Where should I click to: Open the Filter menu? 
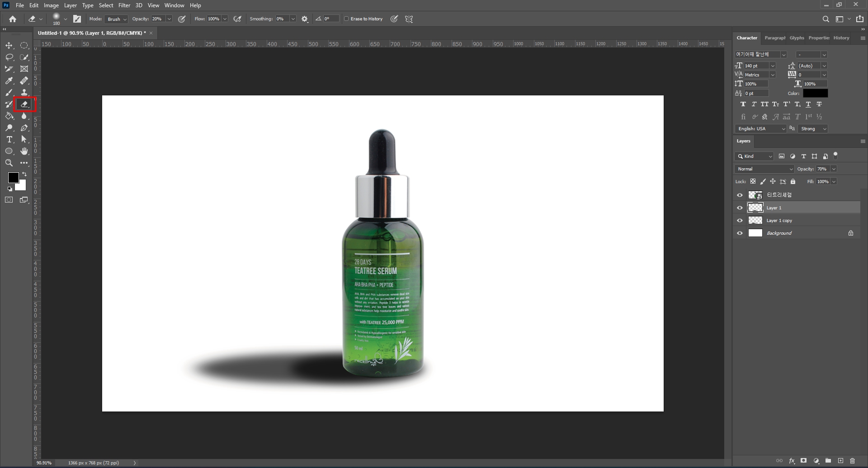pyautogui.click(x=124, y=5)
